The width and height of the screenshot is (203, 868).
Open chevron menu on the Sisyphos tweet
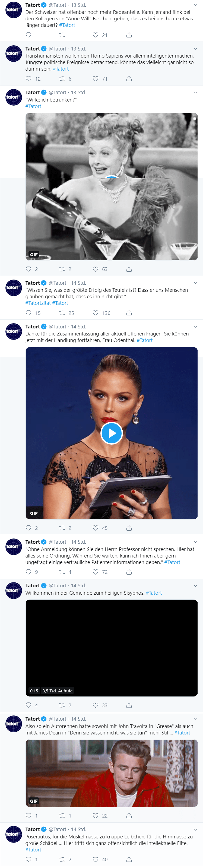(x=195, y=586)
